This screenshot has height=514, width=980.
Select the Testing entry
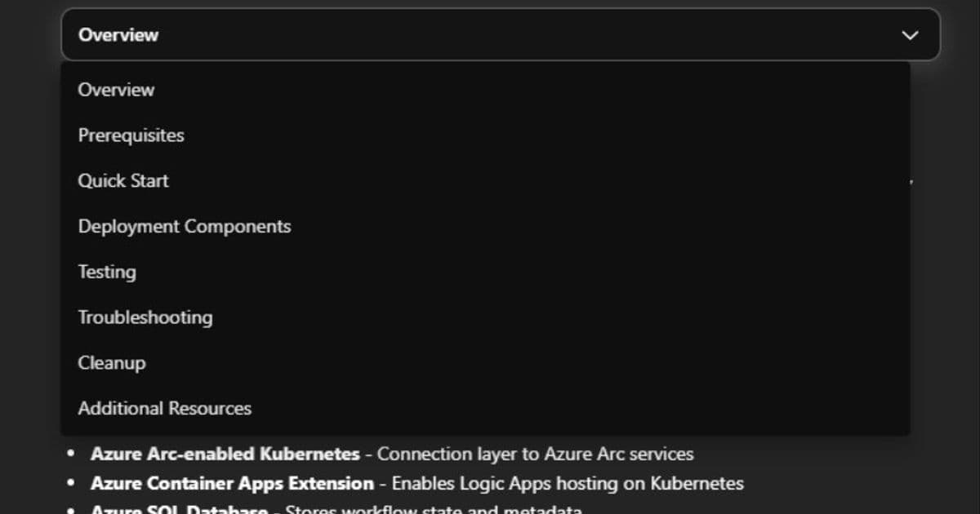tap(106, 272)
